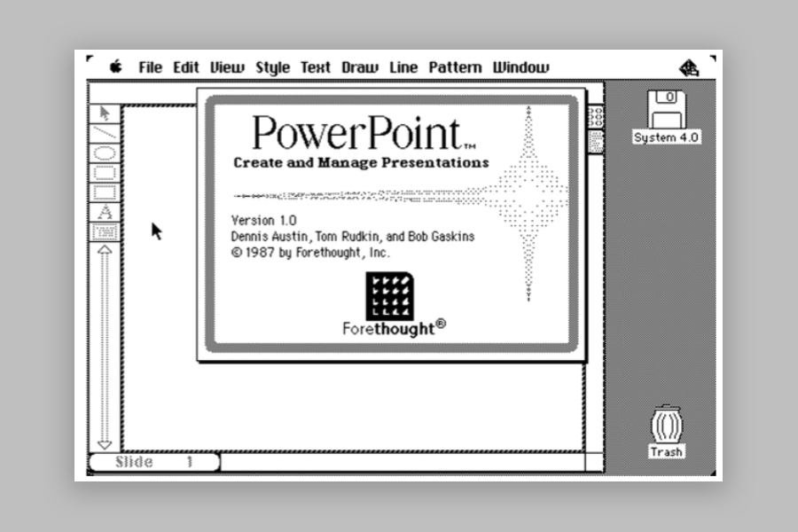Click the Forethought logo on splash screen
This screenshot has height=532, width=798.
[x=393, y=296]
